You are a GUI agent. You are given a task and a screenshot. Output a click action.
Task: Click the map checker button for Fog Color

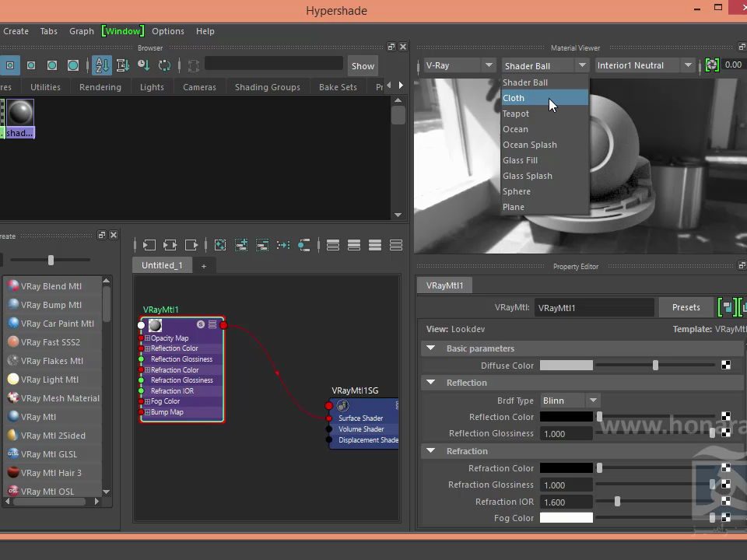tap(725, 518)
